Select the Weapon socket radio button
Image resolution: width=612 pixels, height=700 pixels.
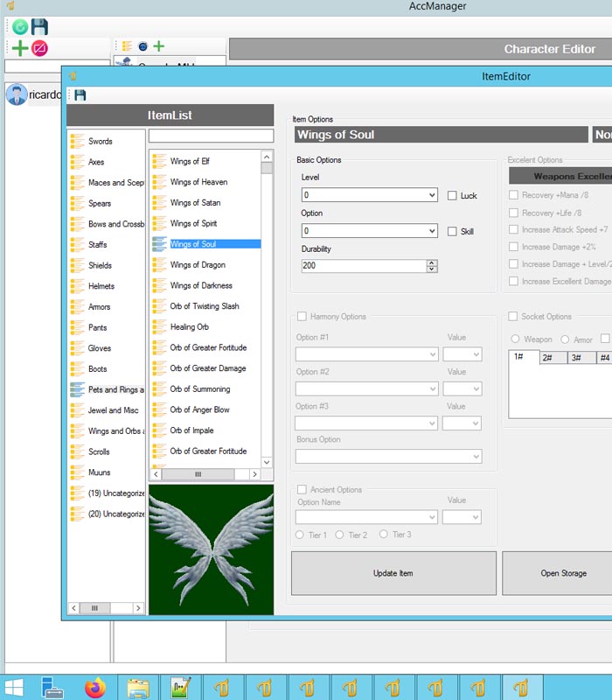click(515, 339)
